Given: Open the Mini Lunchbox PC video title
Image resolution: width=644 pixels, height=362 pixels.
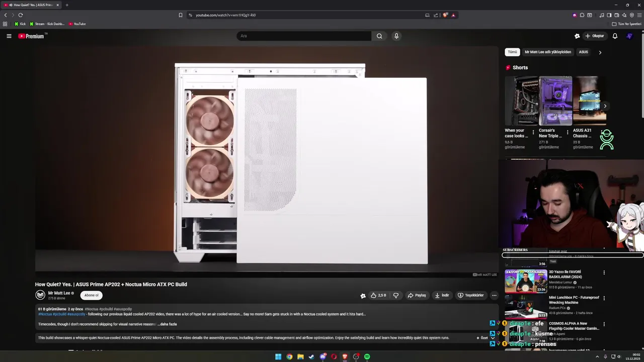Looking at the screenshot, I should (574, 300).
